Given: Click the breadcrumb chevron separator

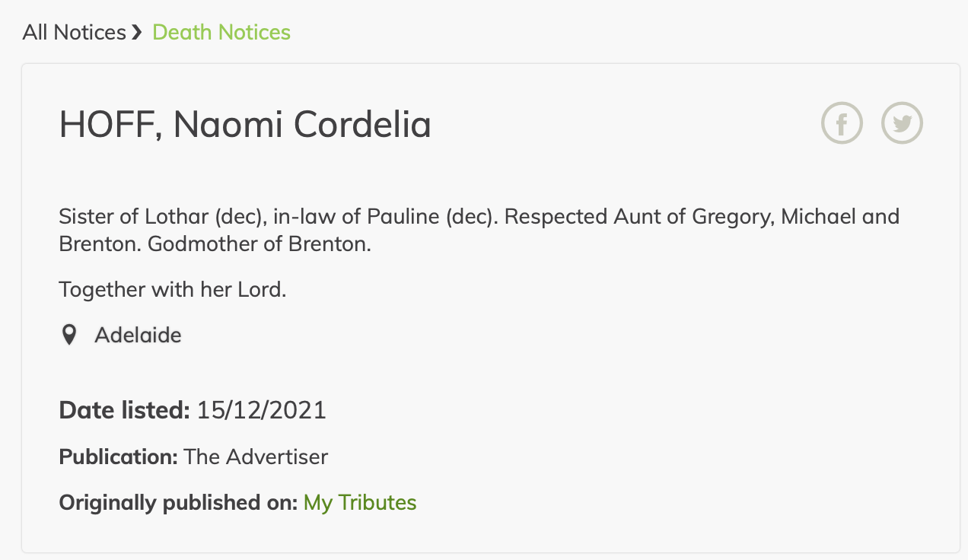Looking at the screenshot, I should click(x=137, y=33).
